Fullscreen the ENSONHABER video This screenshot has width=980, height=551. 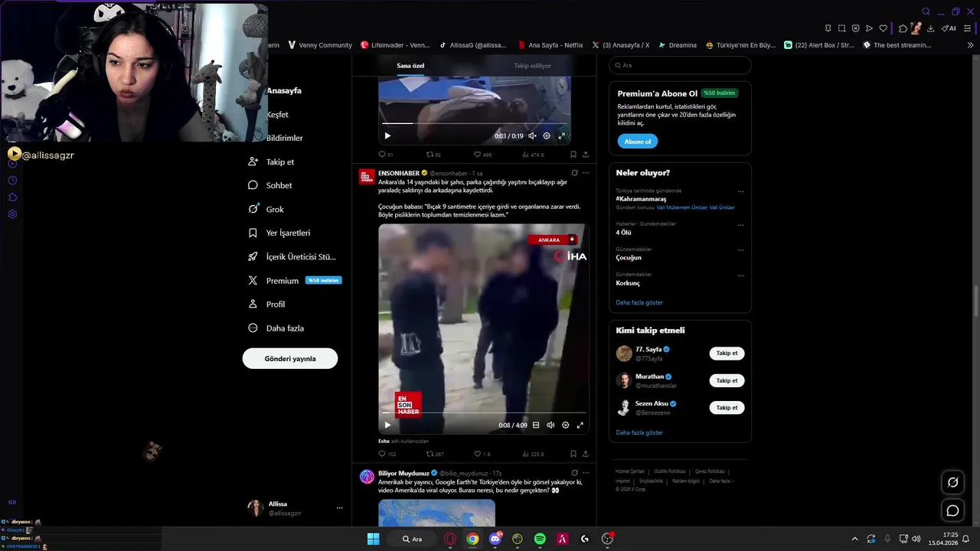click(x=580, y=425)
